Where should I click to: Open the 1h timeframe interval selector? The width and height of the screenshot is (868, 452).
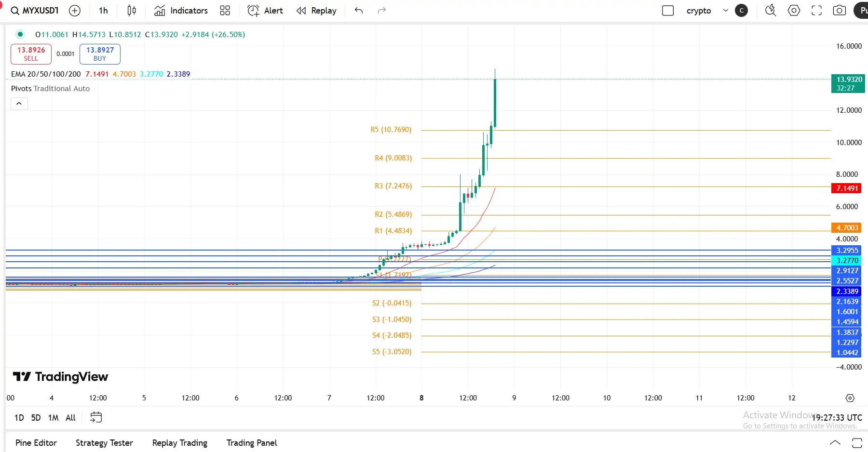point(103,11)
